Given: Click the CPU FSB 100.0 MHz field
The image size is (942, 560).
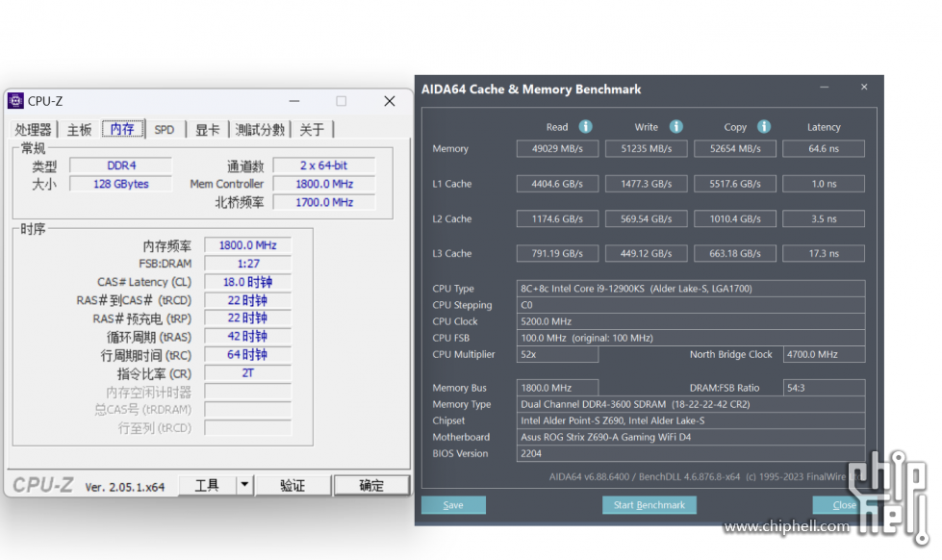Looking at the screenshot, I should tap(691, 338).
